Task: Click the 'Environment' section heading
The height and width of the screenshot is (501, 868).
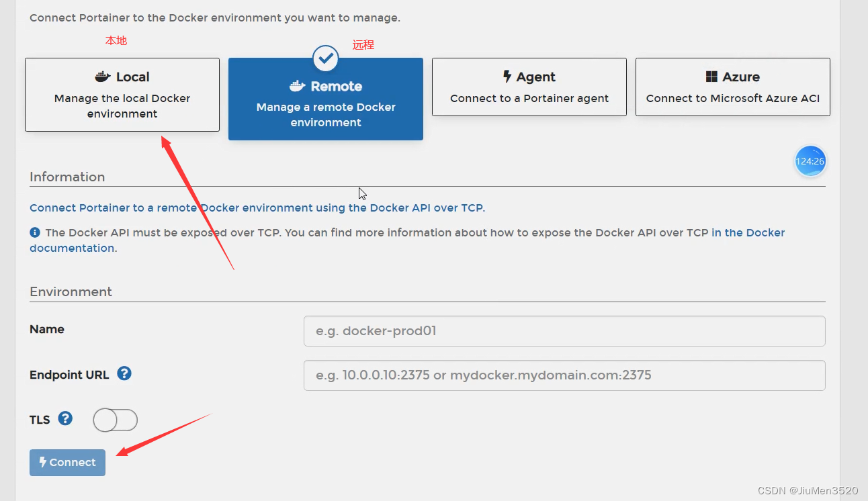Action: [71, 291]
